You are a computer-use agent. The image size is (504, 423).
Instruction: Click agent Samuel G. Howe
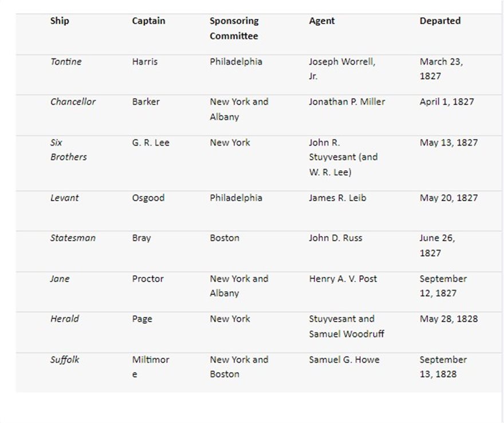pyautogui.click(x=344, y=359)
